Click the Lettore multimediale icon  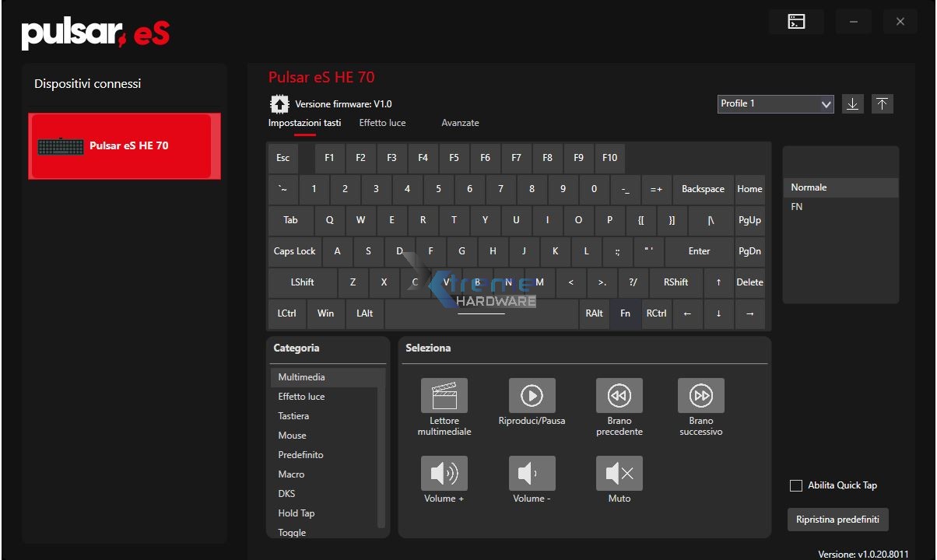click(444, 395)
